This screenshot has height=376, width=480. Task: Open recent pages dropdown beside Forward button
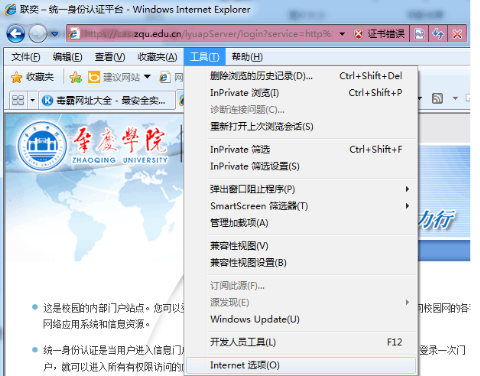(55, 34)
